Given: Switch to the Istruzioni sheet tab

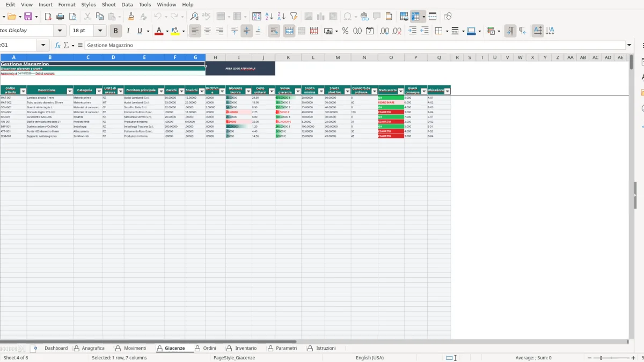Looking at the screenshot, I should [x=326, y=348].
